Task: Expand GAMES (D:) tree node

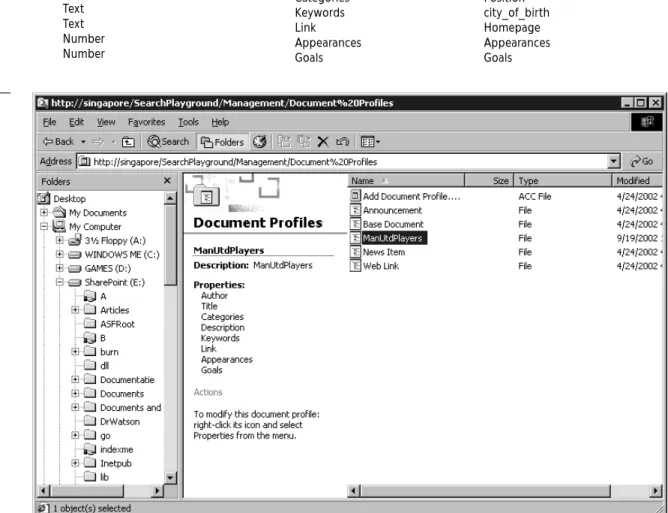Action: click(60, 268)
